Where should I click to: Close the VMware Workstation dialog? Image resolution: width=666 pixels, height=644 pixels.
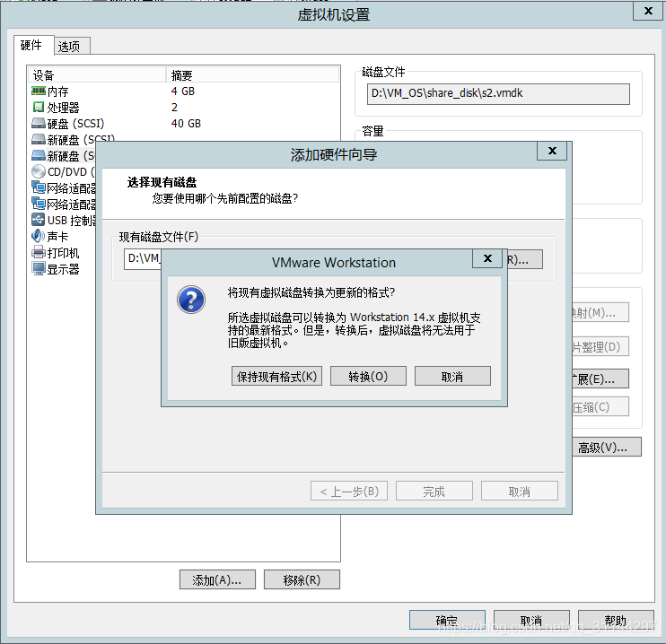487,258
